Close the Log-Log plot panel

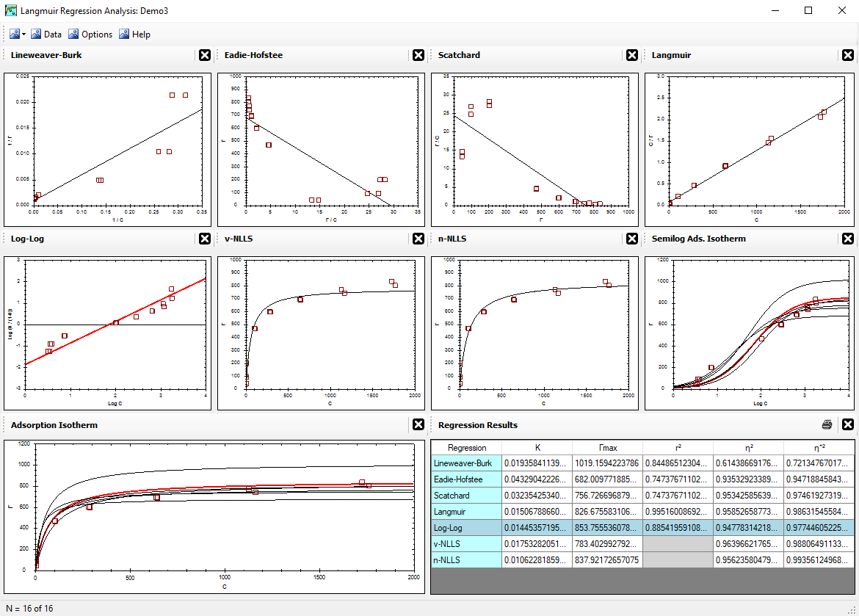click(x=205, y=239)
